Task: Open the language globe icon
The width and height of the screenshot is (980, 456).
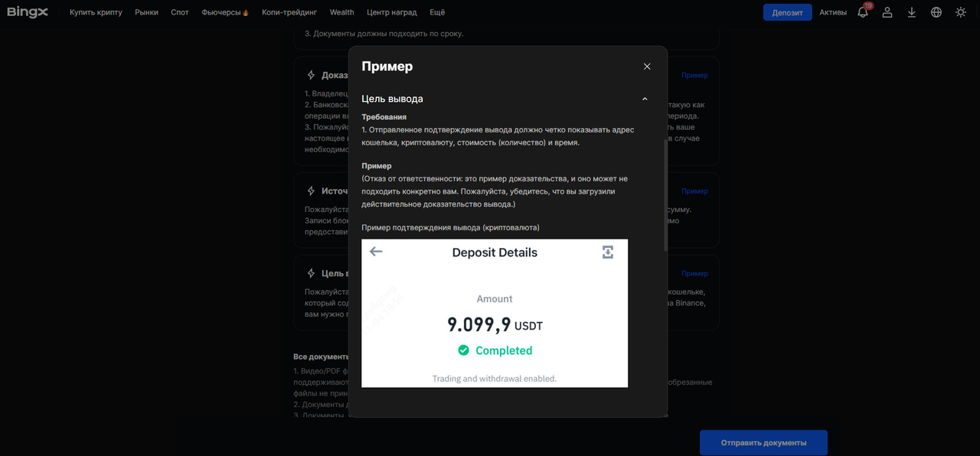Action: pyautogui.click(x=936, y=12)
